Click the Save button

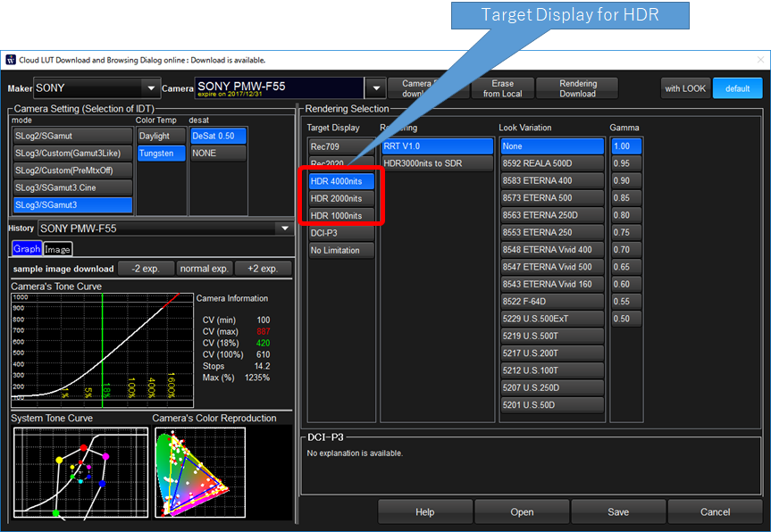coord(618,511)
